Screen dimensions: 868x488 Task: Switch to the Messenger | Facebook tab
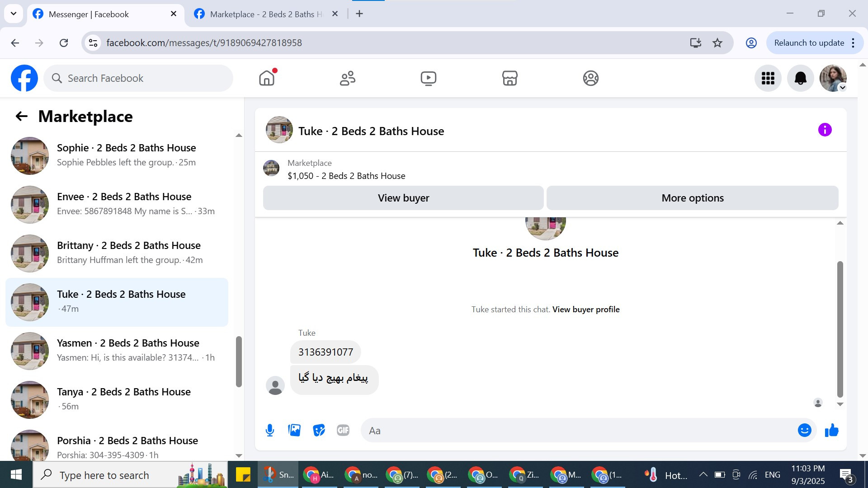point(106,14)
